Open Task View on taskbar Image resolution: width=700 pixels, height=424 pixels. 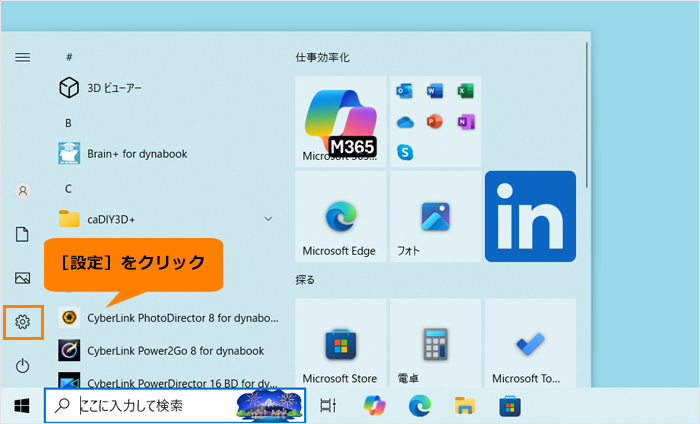328,406
